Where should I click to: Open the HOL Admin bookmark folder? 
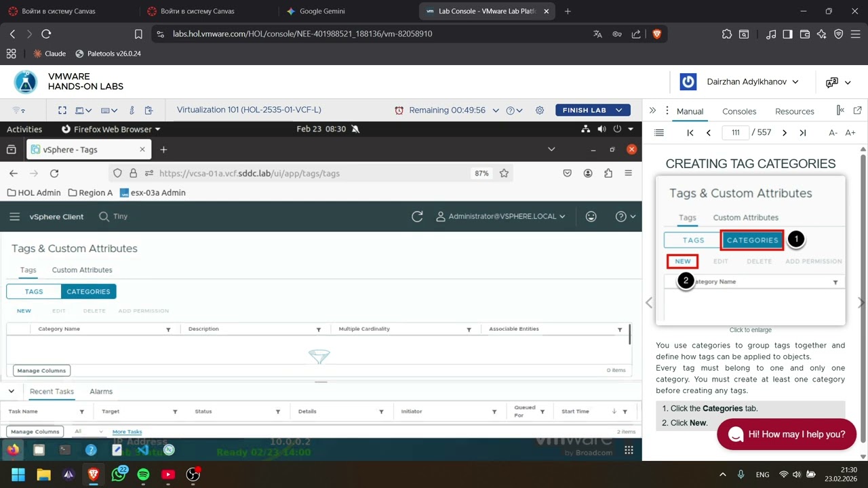coord(34,192)
